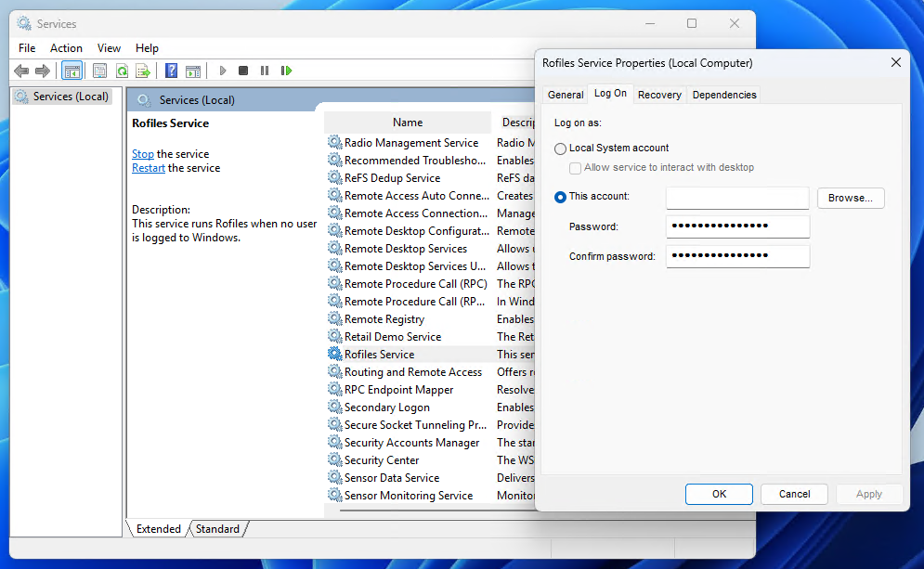This screenshot has width=924, height=569.
Task: Select the Remote Procedure Call (RP... row
Action: [x=430, y=302]
